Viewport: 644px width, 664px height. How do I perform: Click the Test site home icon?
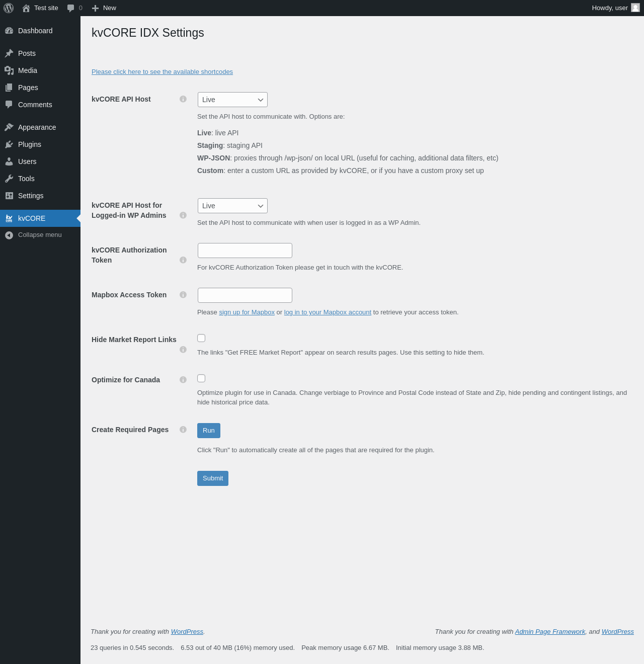26,8
